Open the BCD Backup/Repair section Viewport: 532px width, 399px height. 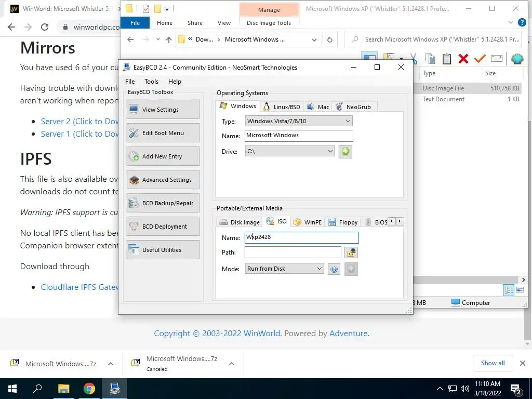pos(163,203)
